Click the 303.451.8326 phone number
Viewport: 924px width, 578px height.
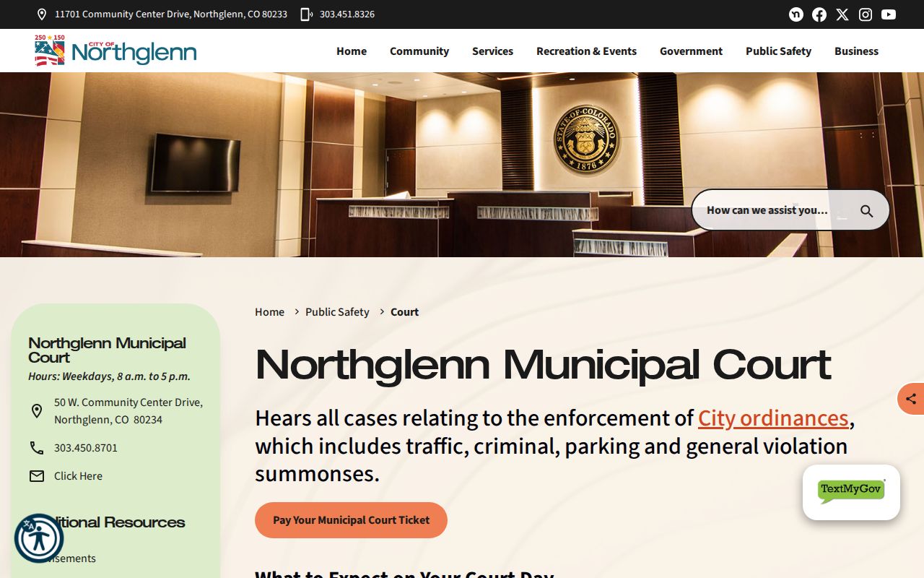(347, 14)
